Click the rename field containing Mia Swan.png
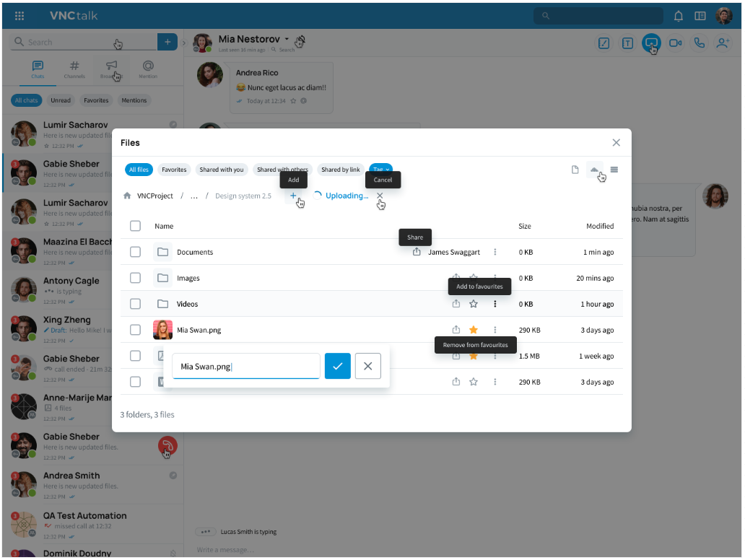The image size is (745, 560). tap(245, 366)
